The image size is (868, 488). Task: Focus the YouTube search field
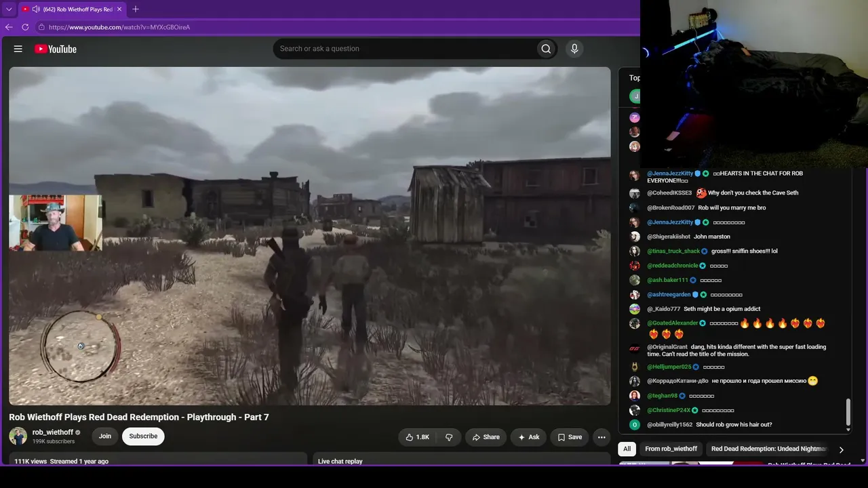[404, 49]
